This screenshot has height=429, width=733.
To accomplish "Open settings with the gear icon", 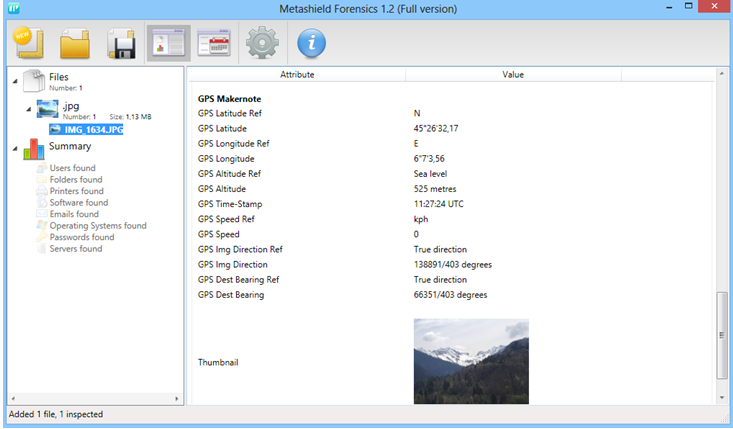I will pos(262,44).
